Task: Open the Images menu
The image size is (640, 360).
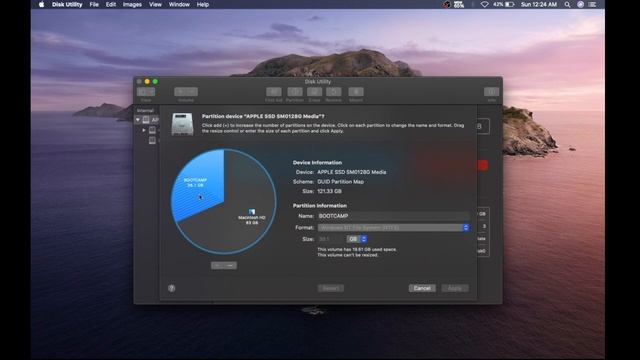Action: (132, 4)
